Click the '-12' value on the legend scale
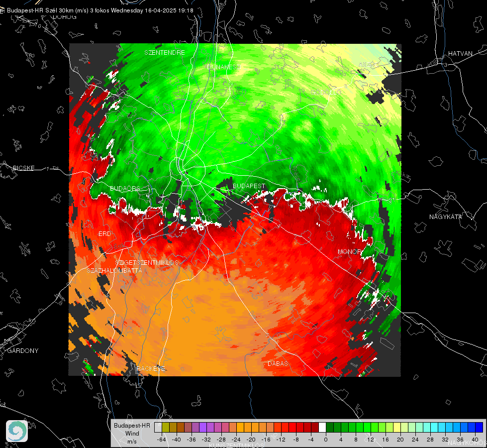 tap(281, 440)
